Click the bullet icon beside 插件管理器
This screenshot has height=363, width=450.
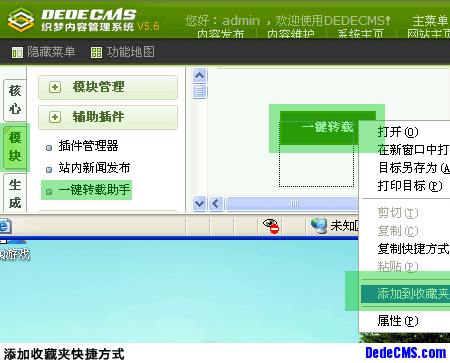49,148
